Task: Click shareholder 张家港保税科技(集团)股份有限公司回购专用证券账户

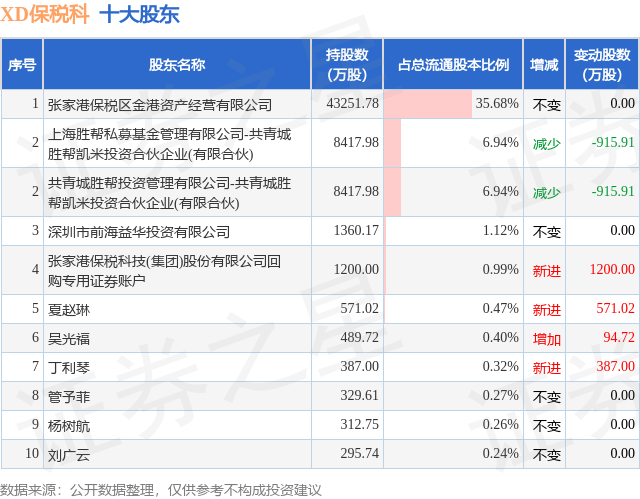Action: point(164,271)
